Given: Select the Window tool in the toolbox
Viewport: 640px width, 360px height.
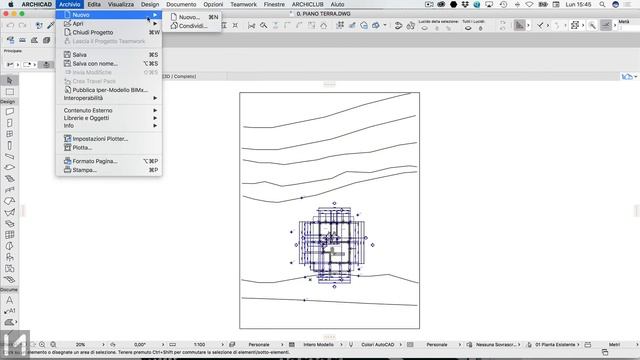Looking at the screenshot, I should point(10,134).
